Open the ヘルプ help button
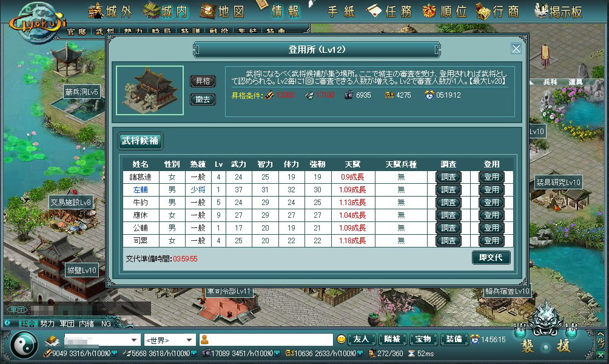Image resolution: width=609 pixels, height=364 pixels. coord(601,340)
